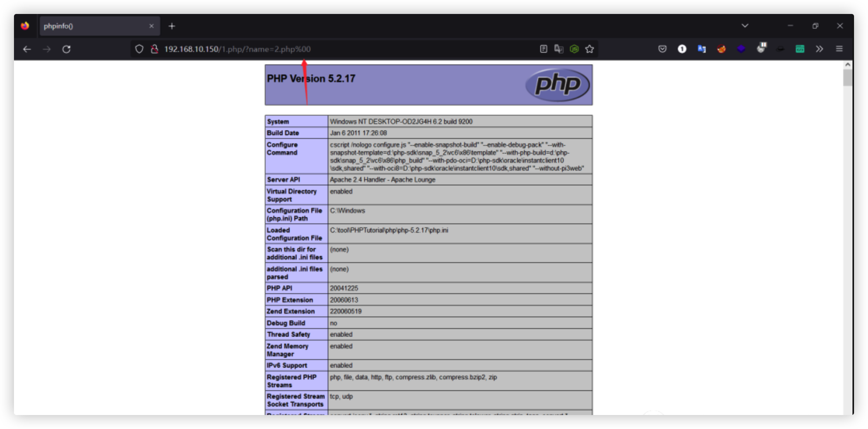Open Firefox application hamburger menu
The image size is (868, 429).
point(839,49)
